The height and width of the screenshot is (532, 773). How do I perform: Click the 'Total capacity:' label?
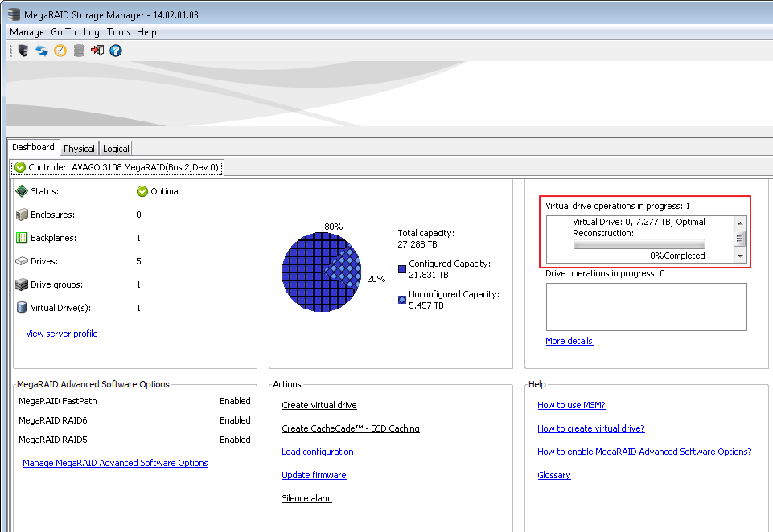(426, 233)
